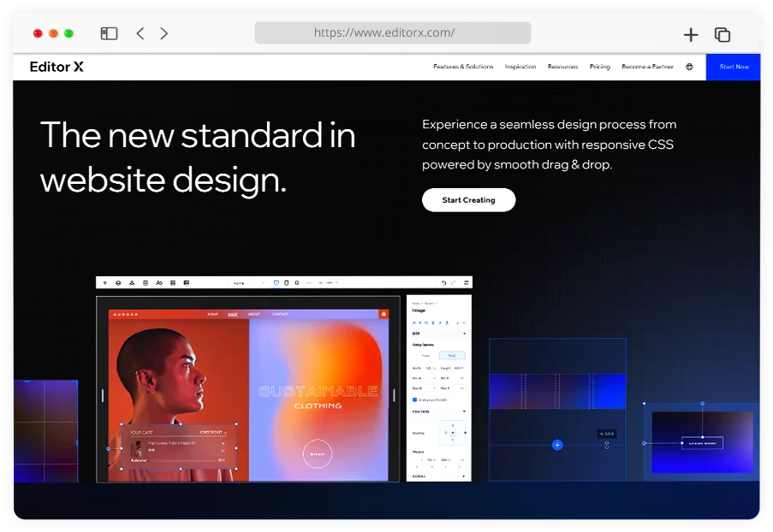Click the Add element plus icon

(104, 283)
